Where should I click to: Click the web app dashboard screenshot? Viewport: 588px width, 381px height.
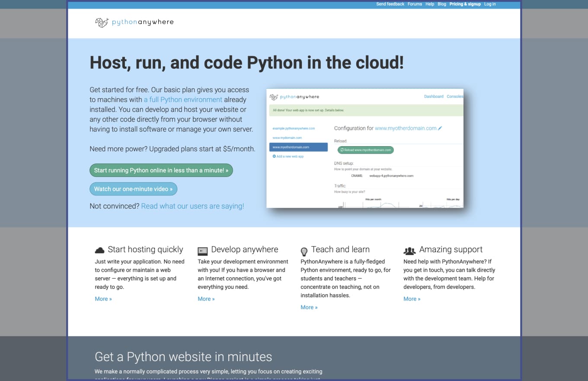tap(365, 148)
